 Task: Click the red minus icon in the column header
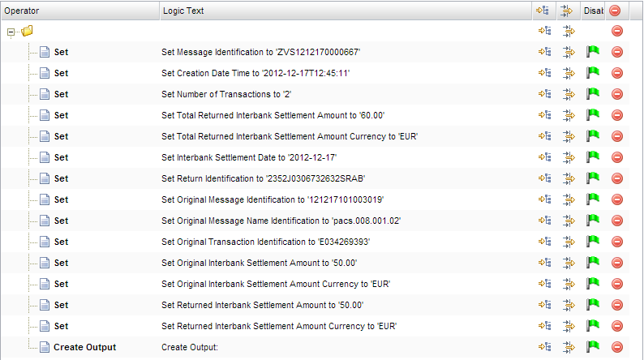tap(616, 11)
